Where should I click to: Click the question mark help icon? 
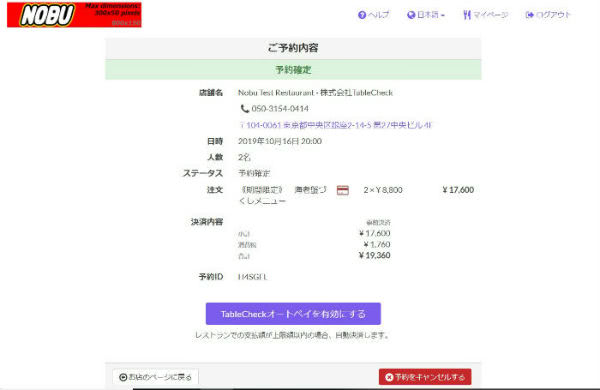coord(362,15)
